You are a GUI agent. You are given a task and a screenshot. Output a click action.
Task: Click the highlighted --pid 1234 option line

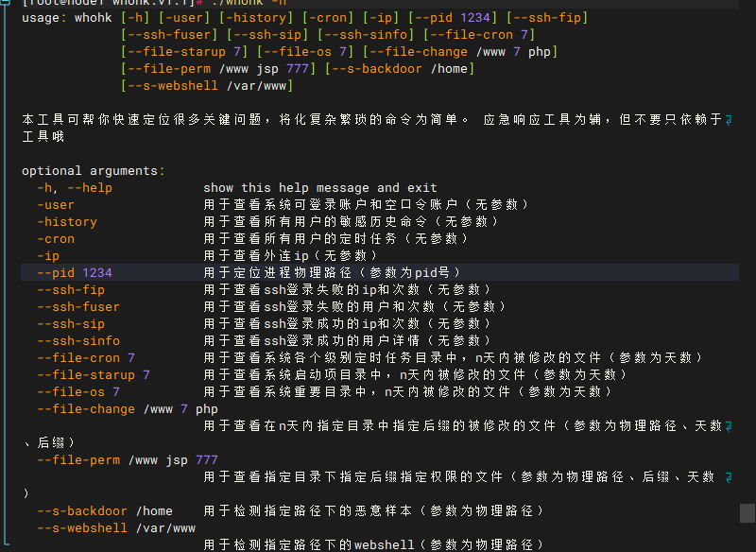(75, 273)
